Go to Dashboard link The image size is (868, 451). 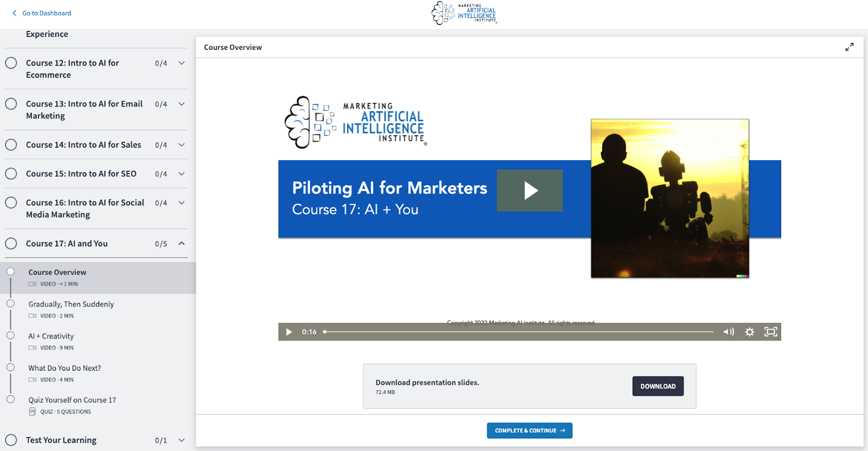tap(47, 13)
